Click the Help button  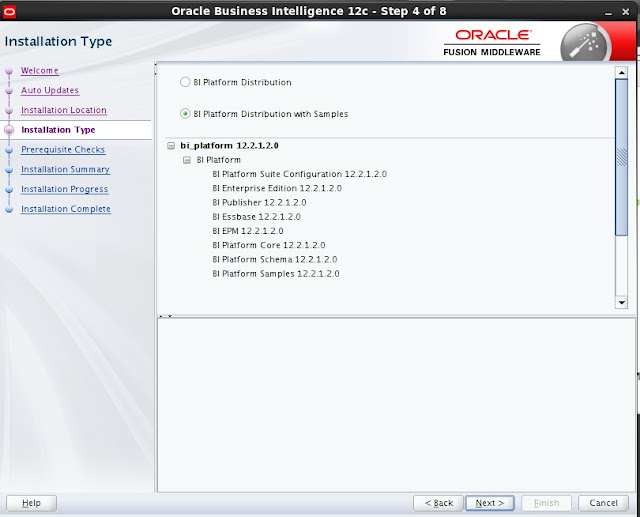(31, 503)
